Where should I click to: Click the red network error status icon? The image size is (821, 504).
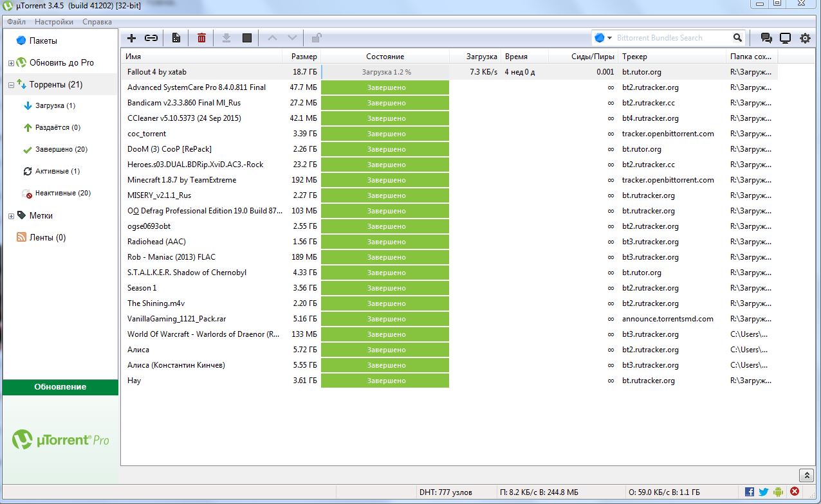[795, 492]
